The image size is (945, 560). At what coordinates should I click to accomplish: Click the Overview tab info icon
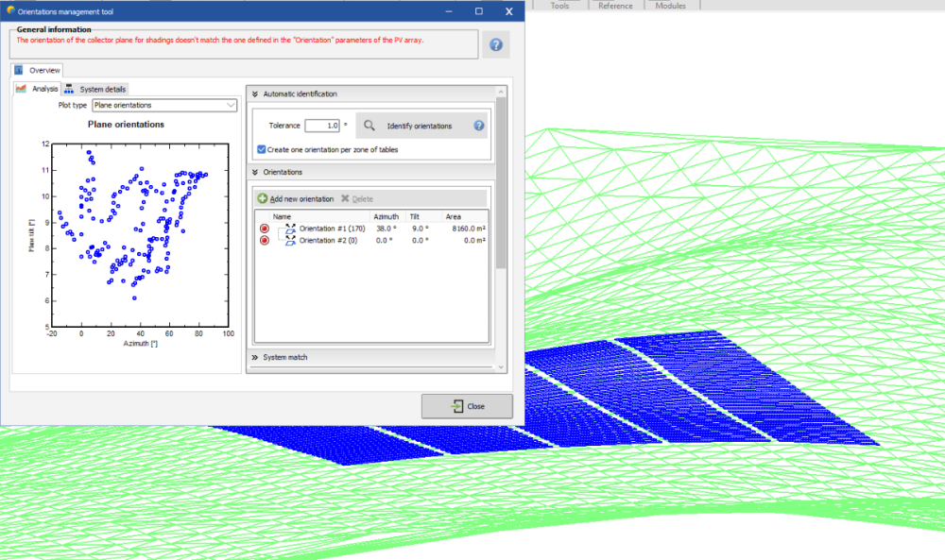[x=19, y=70]
